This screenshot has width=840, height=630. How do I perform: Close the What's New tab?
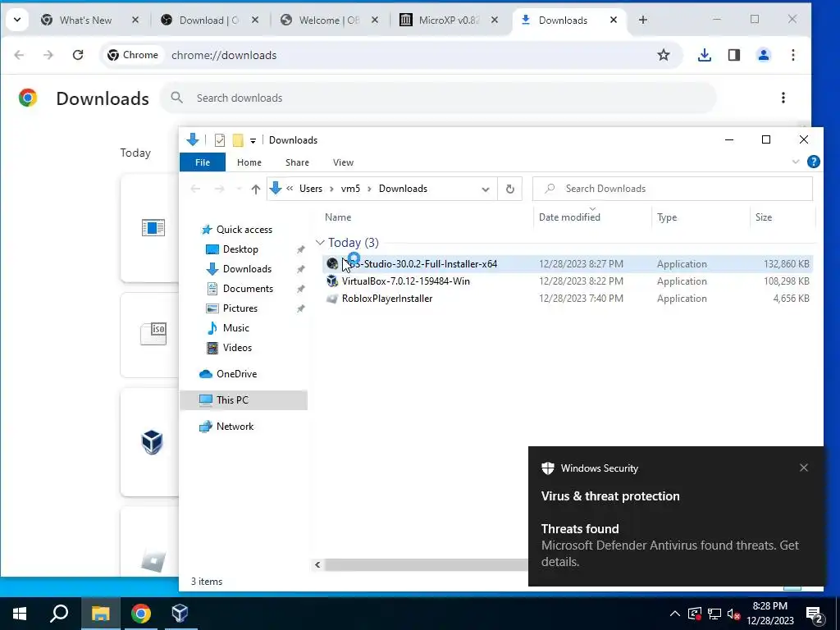(135, 20)
